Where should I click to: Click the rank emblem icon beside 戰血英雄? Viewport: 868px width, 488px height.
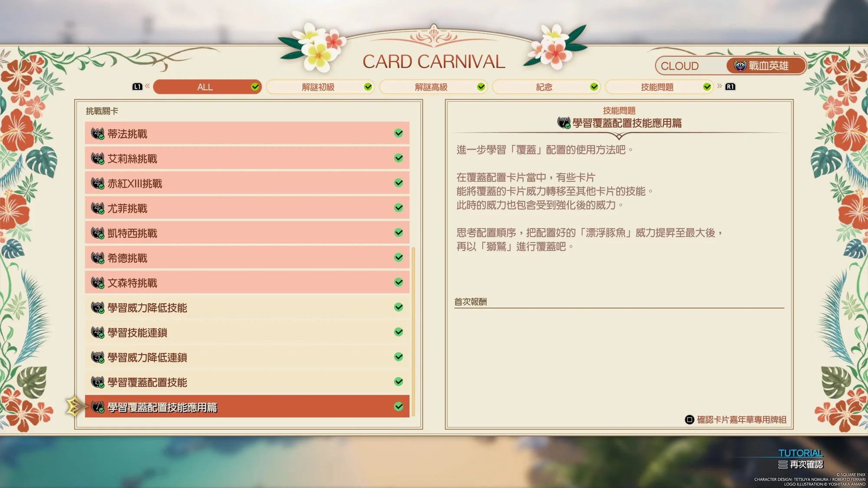point(740,66)
